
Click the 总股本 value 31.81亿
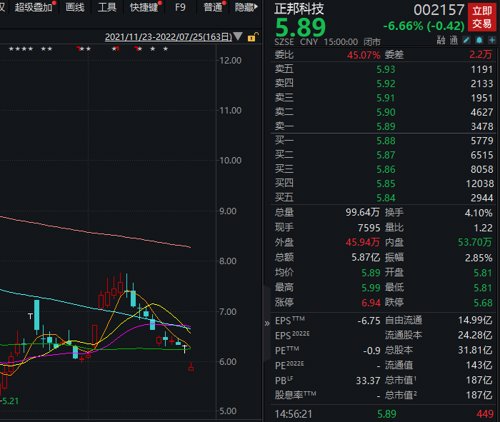475,350
